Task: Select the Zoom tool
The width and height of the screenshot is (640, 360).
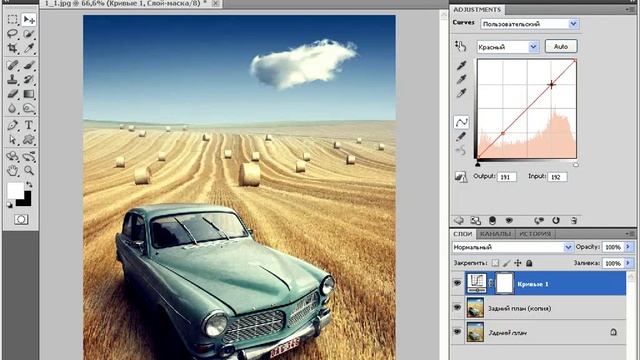Action: pos(29,170)
